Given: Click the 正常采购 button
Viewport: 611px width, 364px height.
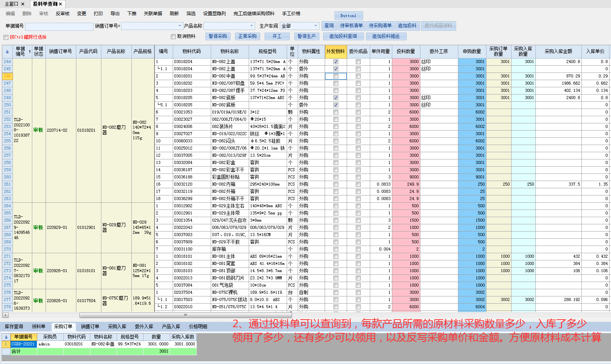Looking at the screenshot, I should tap(248, 36).
